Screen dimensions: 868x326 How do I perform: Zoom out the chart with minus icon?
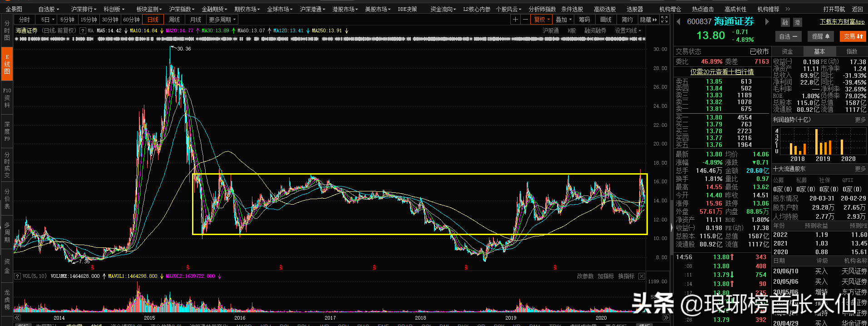click(525, 20)
